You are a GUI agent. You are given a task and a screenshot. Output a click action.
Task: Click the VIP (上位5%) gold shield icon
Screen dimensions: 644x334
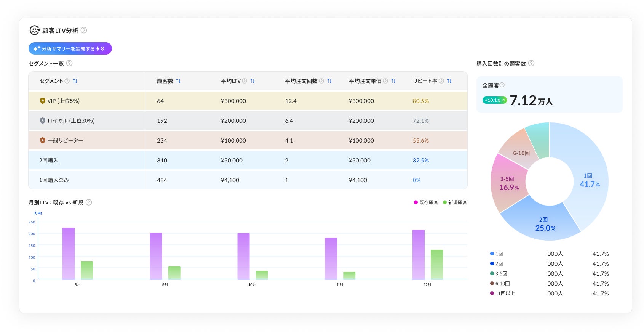click(x=43, y=101)
